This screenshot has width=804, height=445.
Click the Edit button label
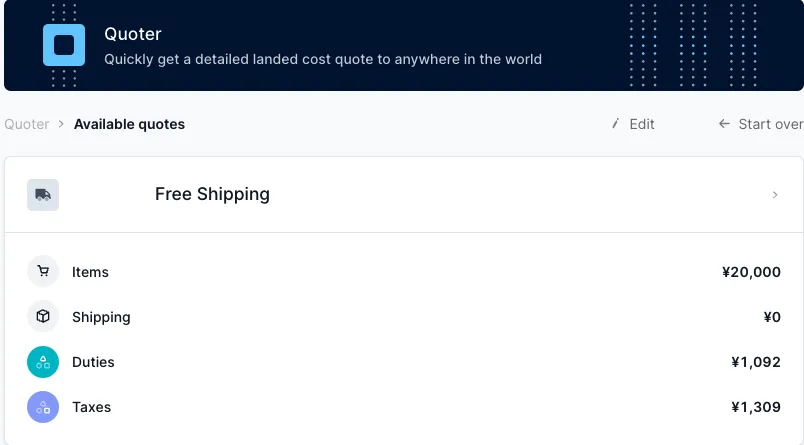pos(642,124)
